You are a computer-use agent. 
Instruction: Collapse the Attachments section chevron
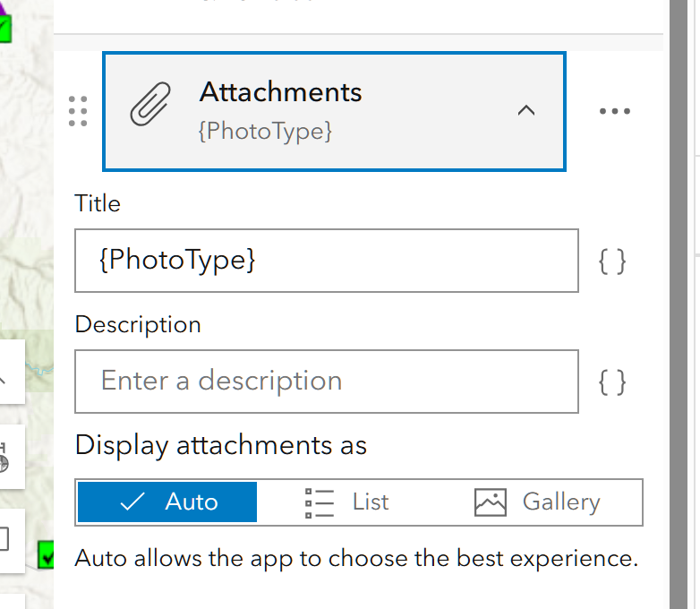[x=526, y=110]
